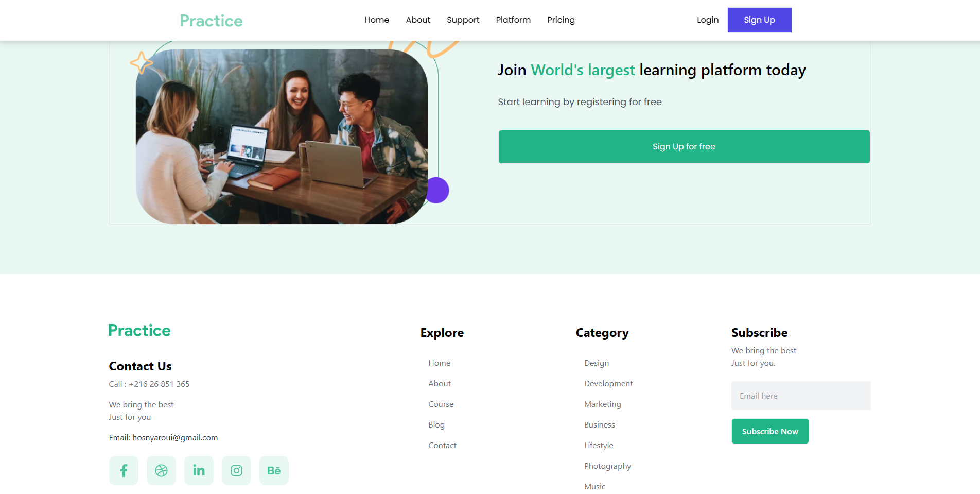Select Pricing in the navigation bar
980x494 pixels.
561,20
